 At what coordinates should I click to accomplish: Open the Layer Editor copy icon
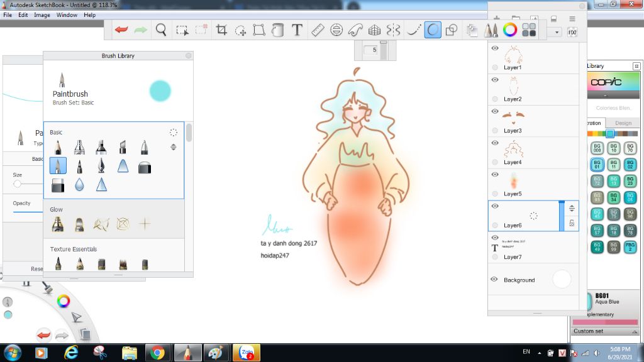(x=472, y=30)
